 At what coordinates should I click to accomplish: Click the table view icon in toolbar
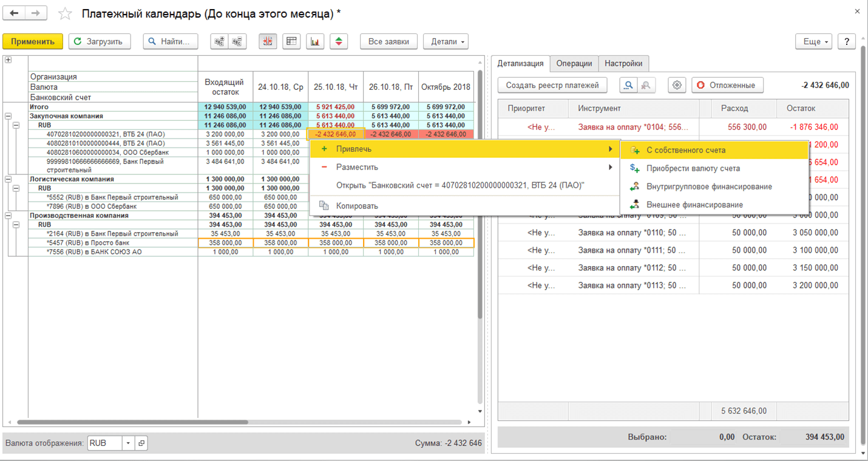pyautogui.click(x=291, y=41)
